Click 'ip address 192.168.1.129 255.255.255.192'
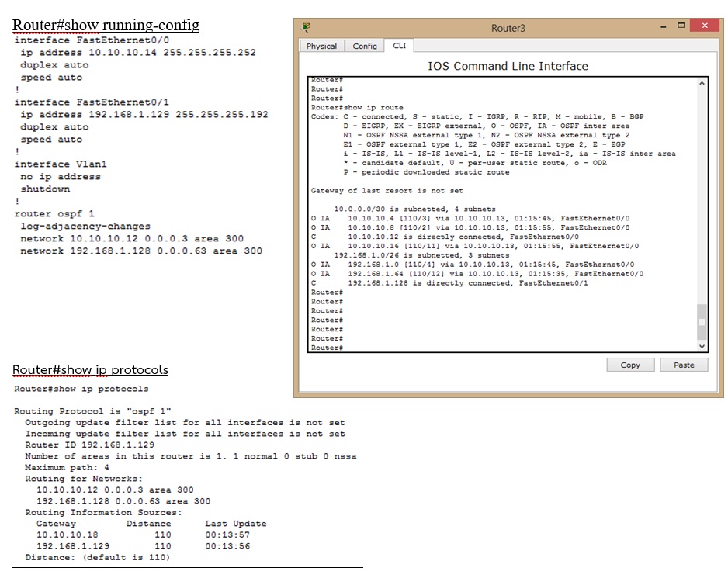Image resolution: width=728 pixels, height=578 pixels. coord(144,115)
